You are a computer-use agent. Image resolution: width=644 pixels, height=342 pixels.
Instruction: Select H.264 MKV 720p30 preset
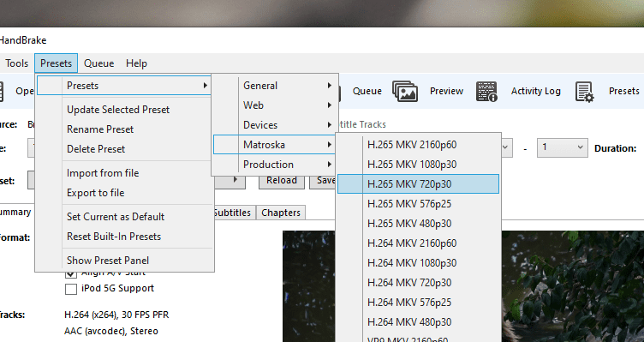click(418, 283)
